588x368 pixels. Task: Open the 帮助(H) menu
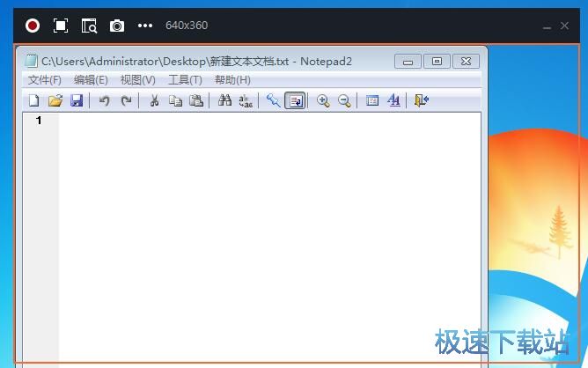[232, 80]
